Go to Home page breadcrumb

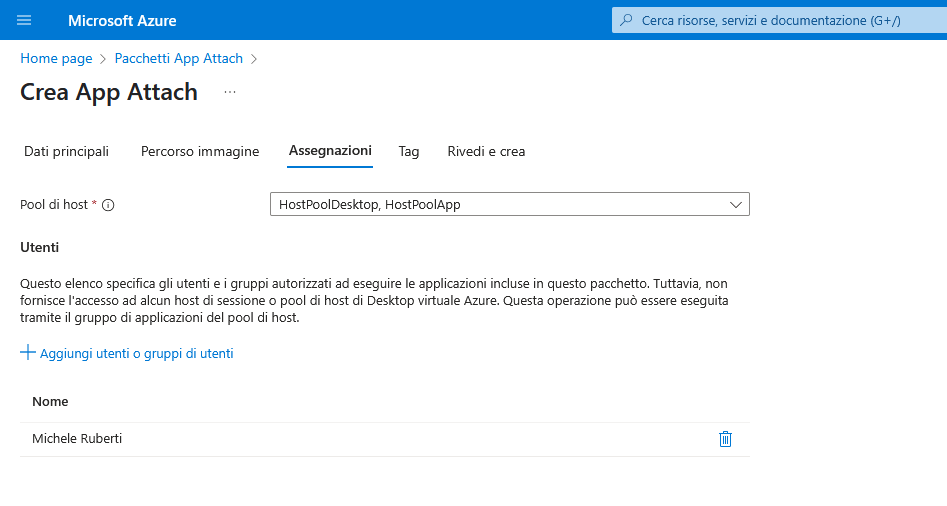(x=56, y=59)
